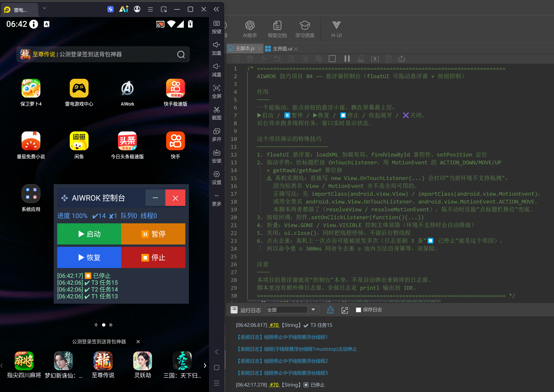
Task: Enable the 保存日志 checkbox
Action: [x=358, y=310]
